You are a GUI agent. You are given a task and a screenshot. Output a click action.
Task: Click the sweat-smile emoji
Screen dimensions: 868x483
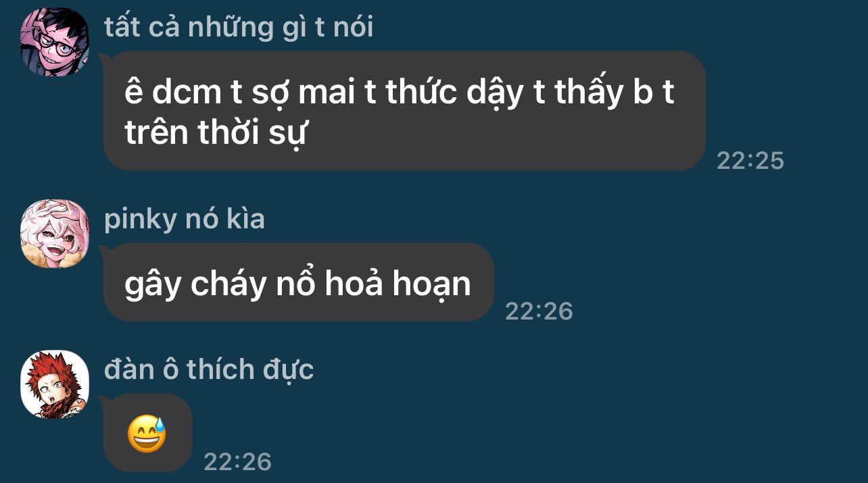[147, 434]
